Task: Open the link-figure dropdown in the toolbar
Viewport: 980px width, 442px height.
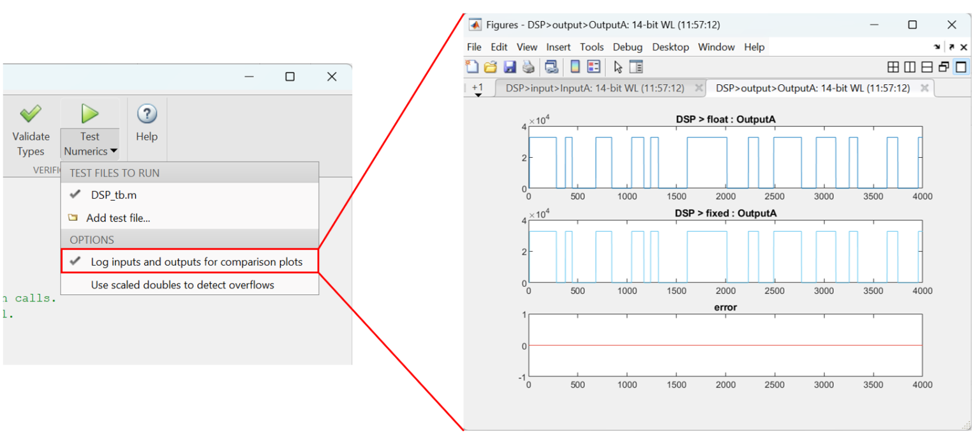Action: (550, 66)
